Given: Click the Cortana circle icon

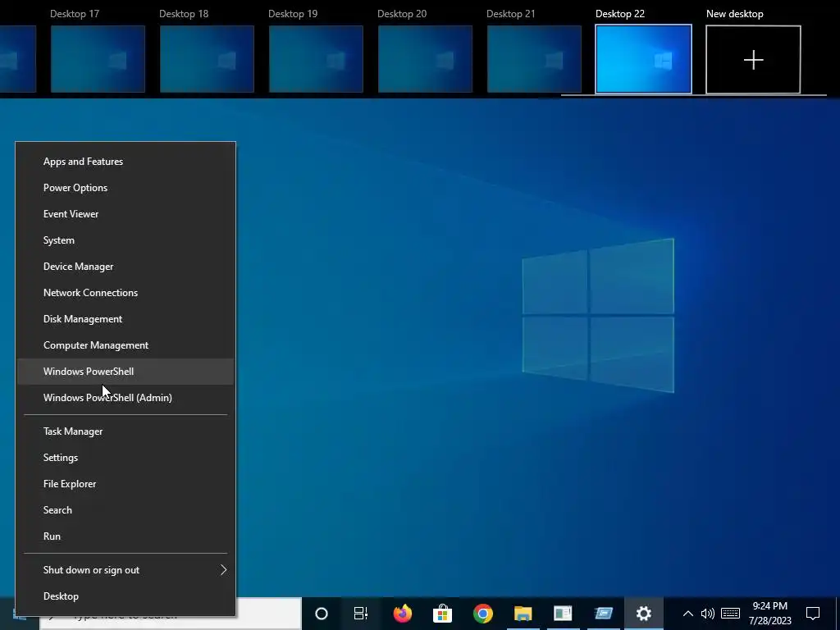Looking at the screenshot, I should pos(322,614).
